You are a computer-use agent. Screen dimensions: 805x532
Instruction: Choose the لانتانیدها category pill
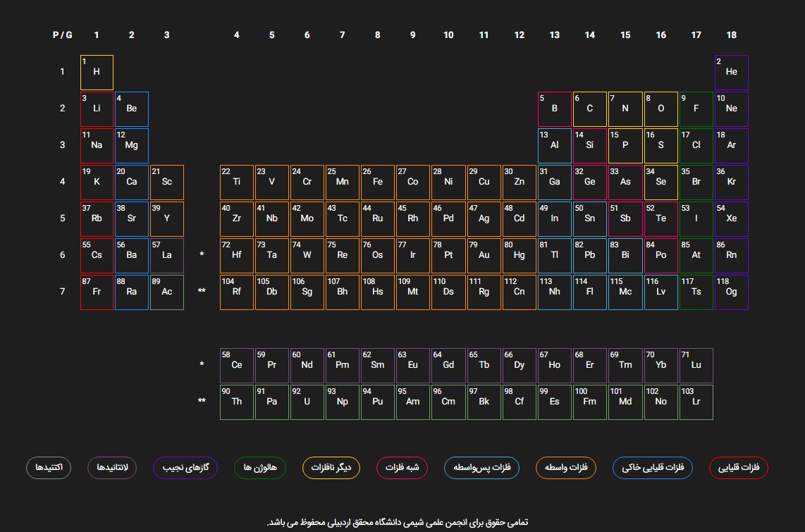(113, 467)
